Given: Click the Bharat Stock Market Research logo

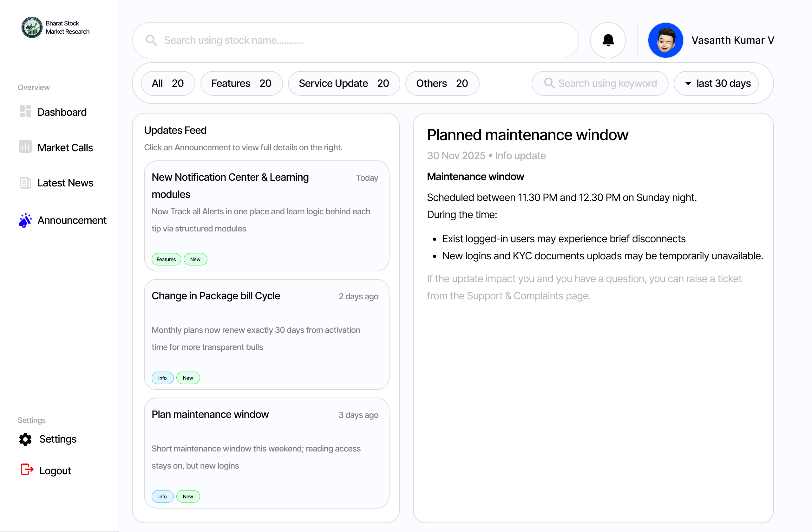Looking at the screenshot, I should tap(32, 27).
